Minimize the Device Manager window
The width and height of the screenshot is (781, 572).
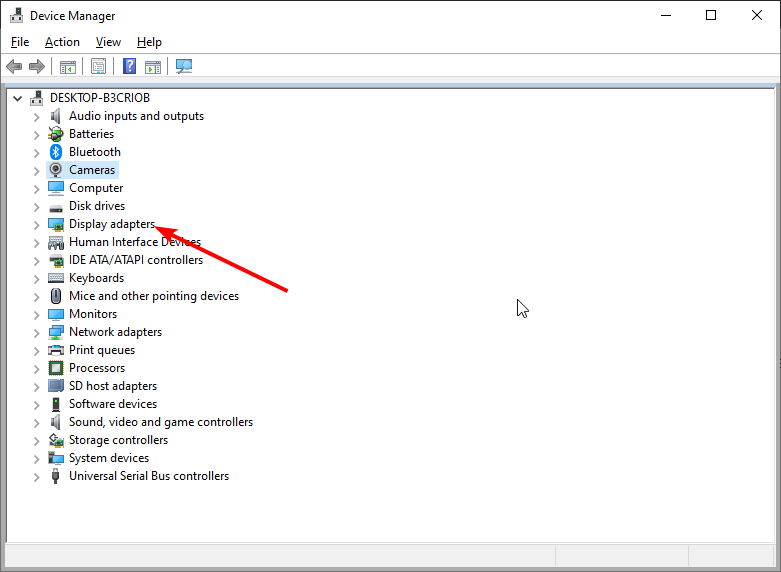666,15
